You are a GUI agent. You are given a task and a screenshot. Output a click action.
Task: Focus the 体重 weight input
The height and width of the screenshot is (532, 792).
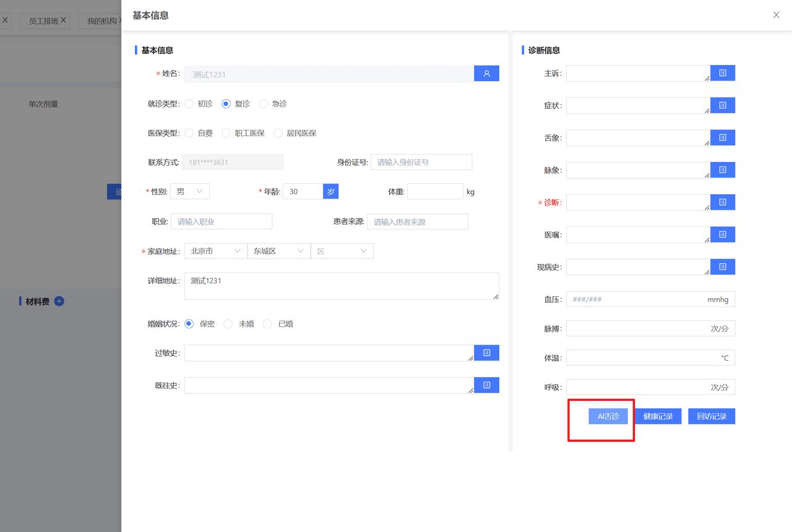pyautogui.click(x=435, y=192)
